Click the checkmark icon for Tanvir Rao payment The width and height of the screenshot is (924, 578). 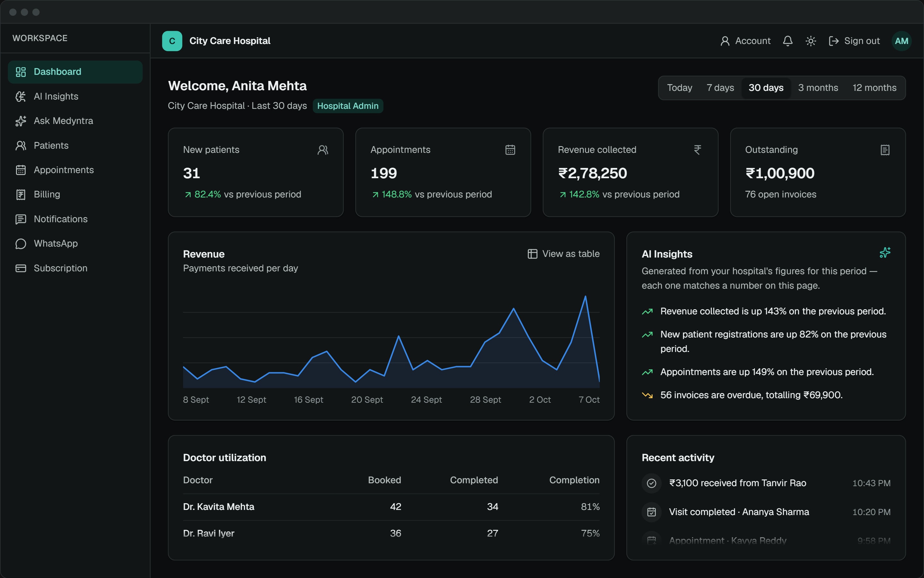[x=651, y=483]
